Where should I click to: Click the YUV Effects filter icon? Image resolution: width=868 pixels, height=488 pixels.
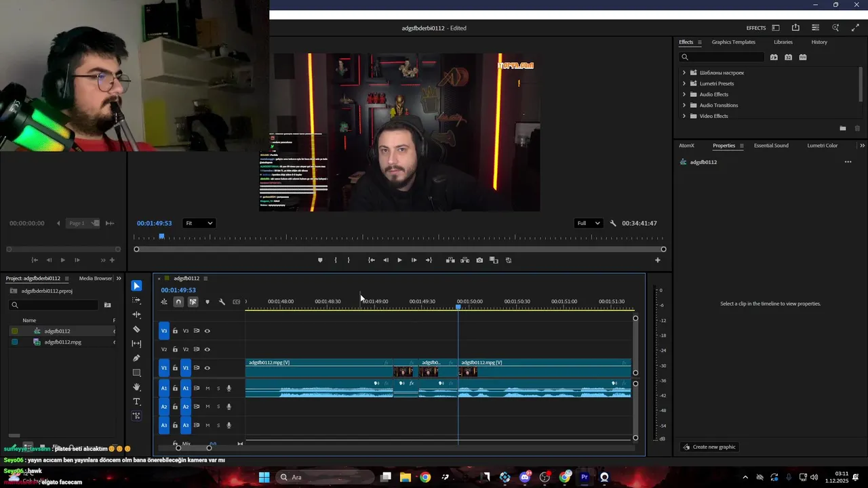pos(803,57)
